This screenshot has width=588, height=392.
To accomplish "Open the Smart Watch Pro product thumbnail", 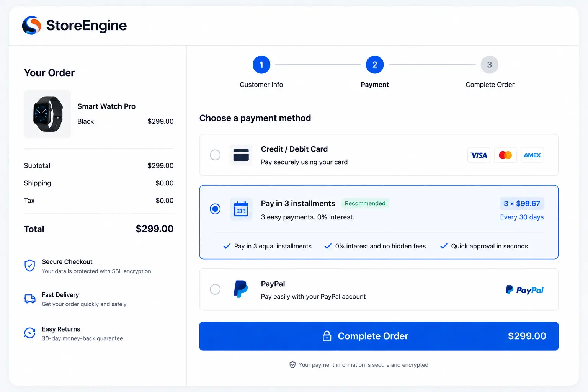I will [47, 114].
